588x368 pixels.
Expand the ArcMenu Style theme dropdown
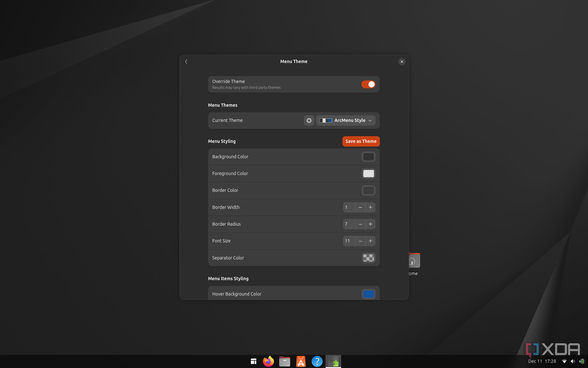pos(345,121)
